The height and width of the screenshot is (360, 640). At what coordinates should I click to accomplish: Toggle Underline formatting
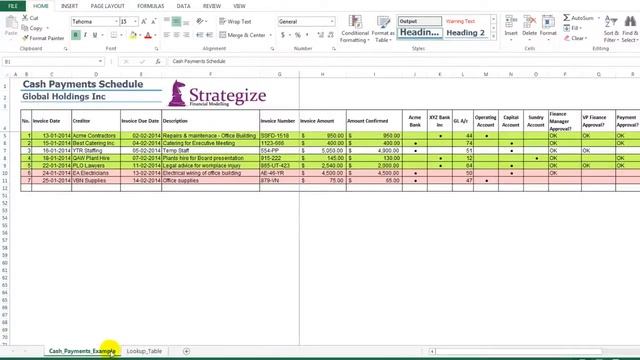click(x=95, y=35)
